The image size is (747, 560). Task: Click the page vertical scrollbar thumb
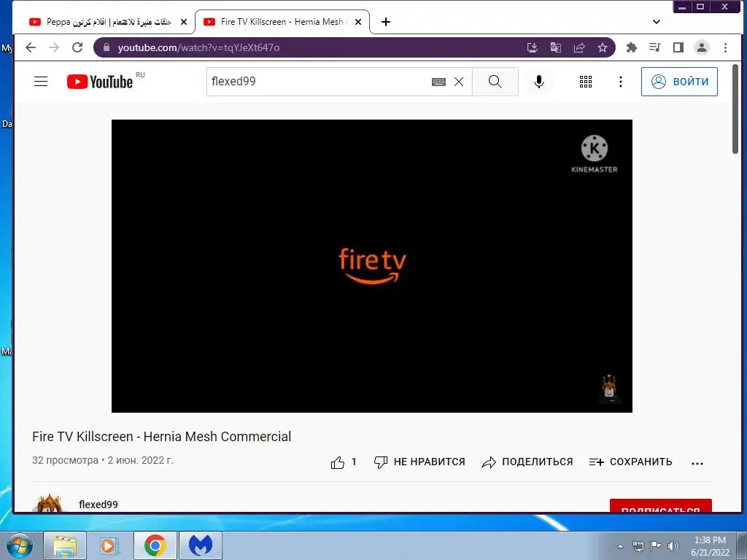click(x=735, y=109)
